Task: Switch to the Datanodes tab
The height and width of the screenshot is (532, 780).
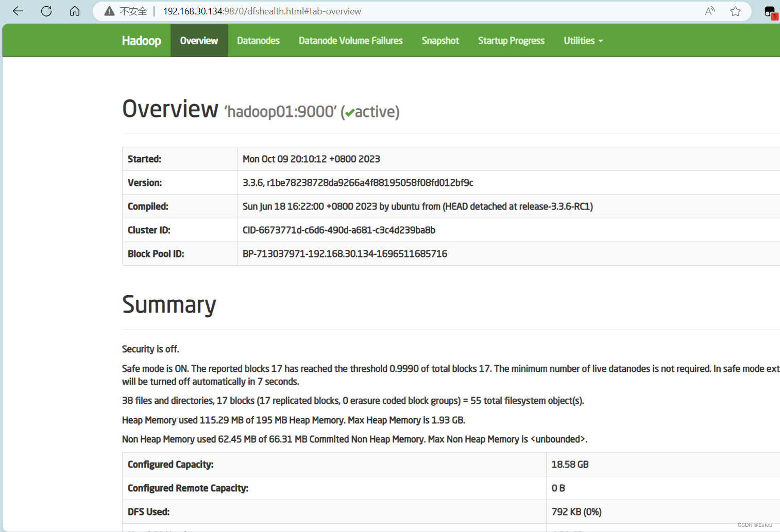Action: [x=258, y=40]
